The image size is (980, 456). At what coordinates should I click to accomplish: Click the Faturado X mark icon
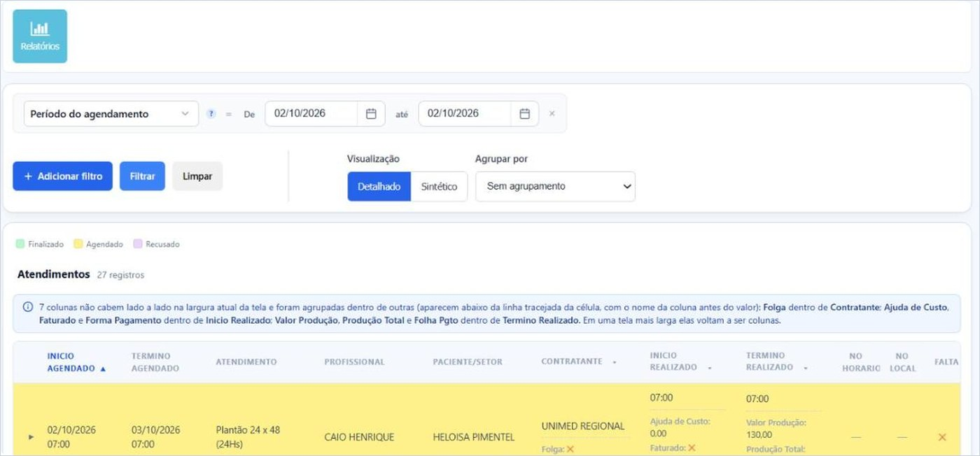pyautogui.click(x=692, y=448)
